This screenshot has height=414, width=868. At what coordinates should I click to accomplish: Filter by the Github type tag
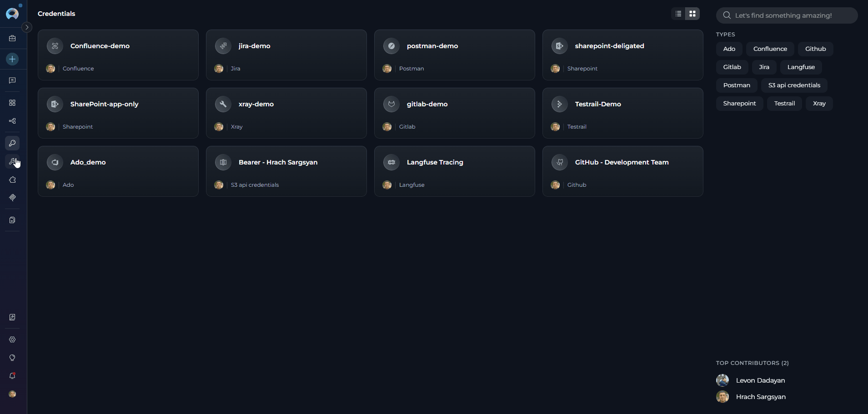click(815, 49)
